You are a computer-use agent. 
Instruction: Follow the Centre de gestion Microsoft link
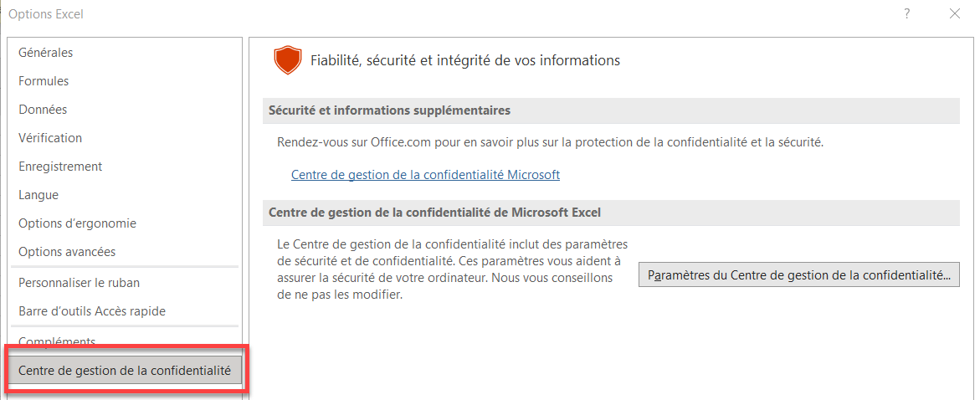tap(425, 175)
